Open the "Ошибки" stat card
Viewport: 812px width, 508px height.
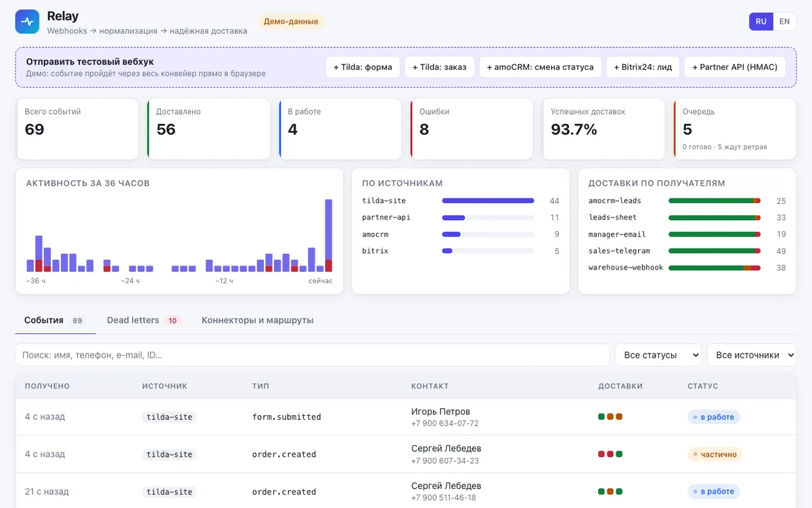tap(472, 129)
